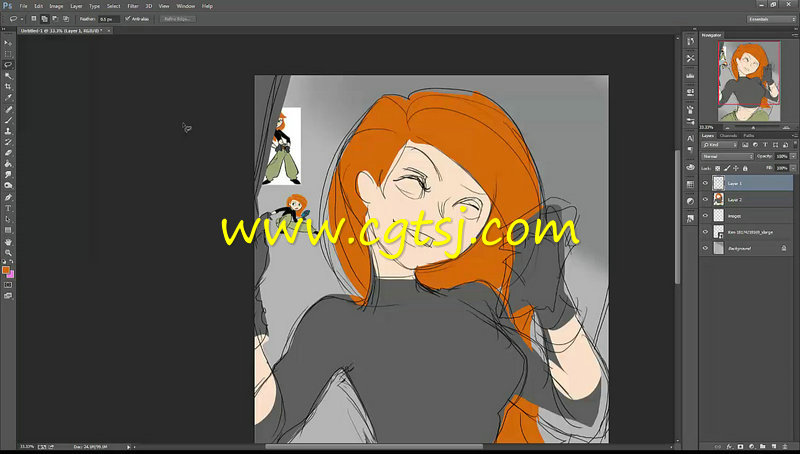Open the Essentials workspace dropdown
This screenshot has width=800, height=454.
pyautogui.click(x=771, y=19)
